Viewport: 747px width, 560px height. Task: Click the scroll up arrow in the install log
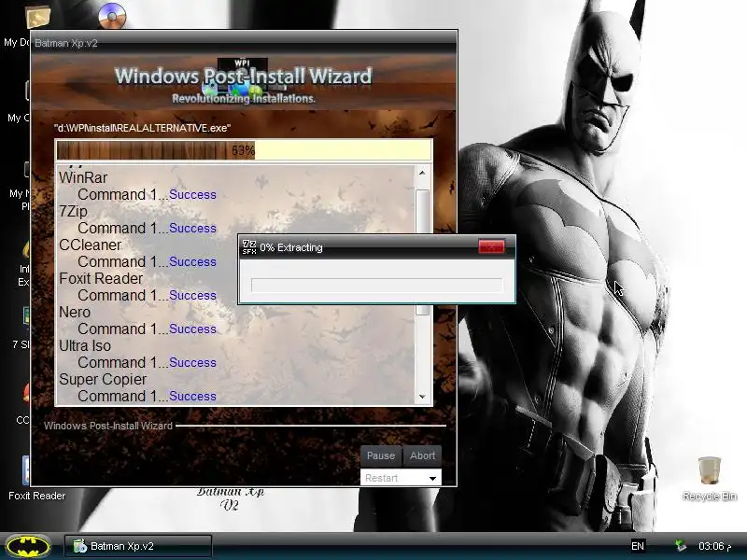[422, 173]
